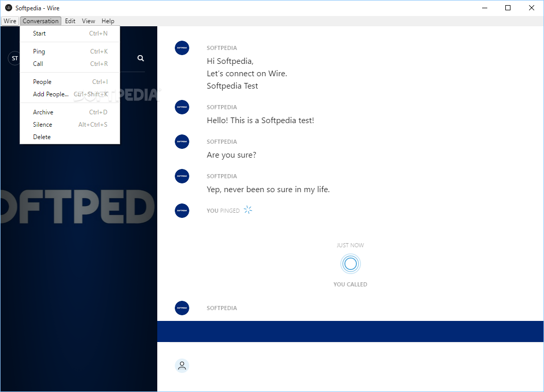
Task: Click the avatar next to 'Hi Softpedia,'
Action: tap(182, 48)
